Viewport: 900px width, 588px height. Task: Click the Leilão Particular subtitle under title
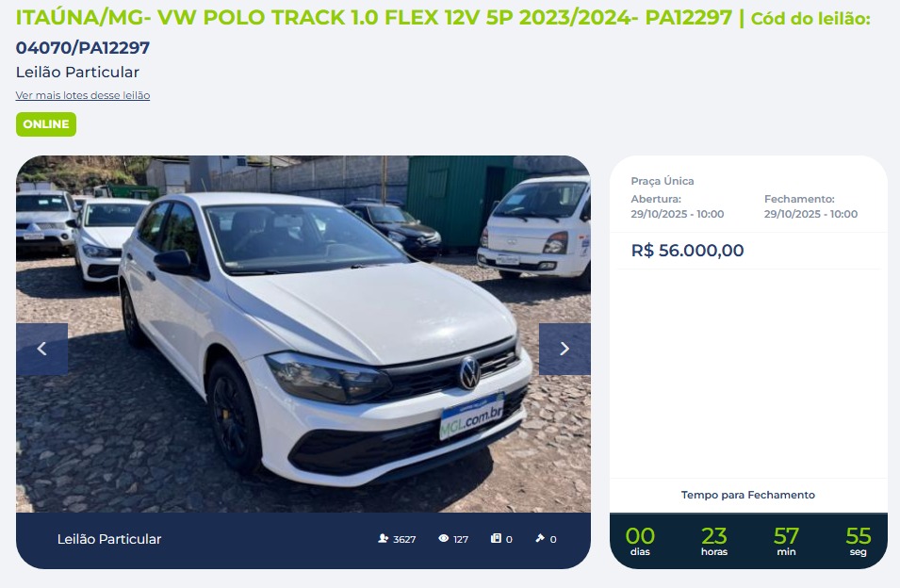click(x=77, y=73)
